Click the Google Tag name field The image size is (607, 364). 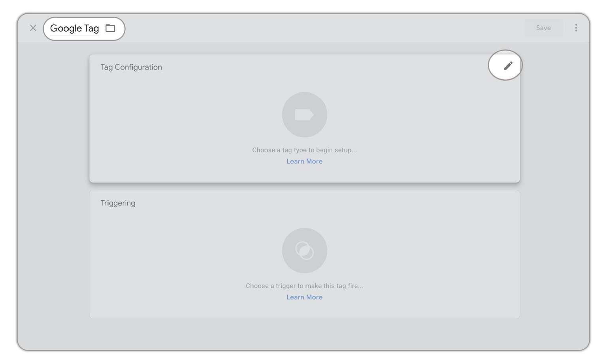[x=75, y=28]
